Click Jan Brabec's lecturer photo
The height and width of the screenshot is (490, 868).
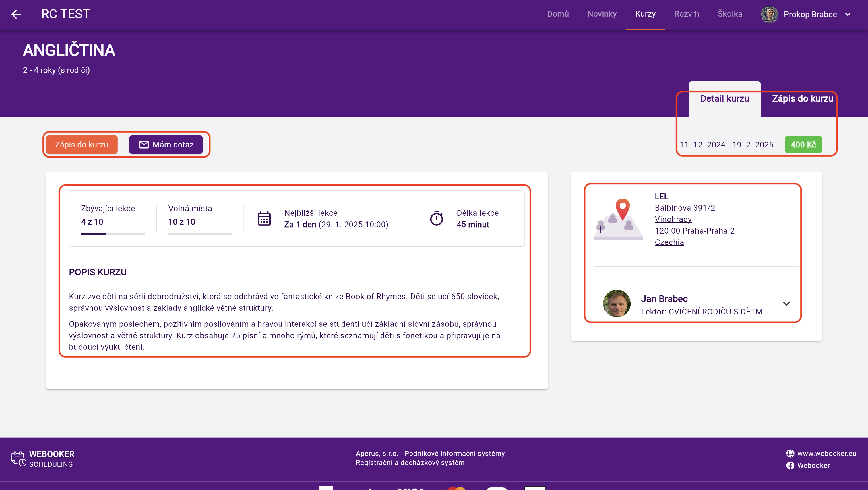617,304
